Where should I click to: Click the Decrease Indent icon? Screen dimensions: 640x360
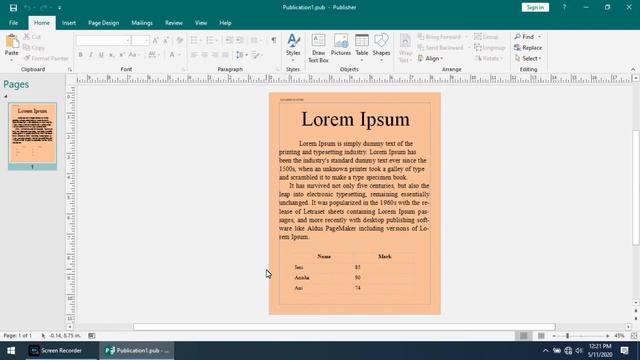coord(229,40)
